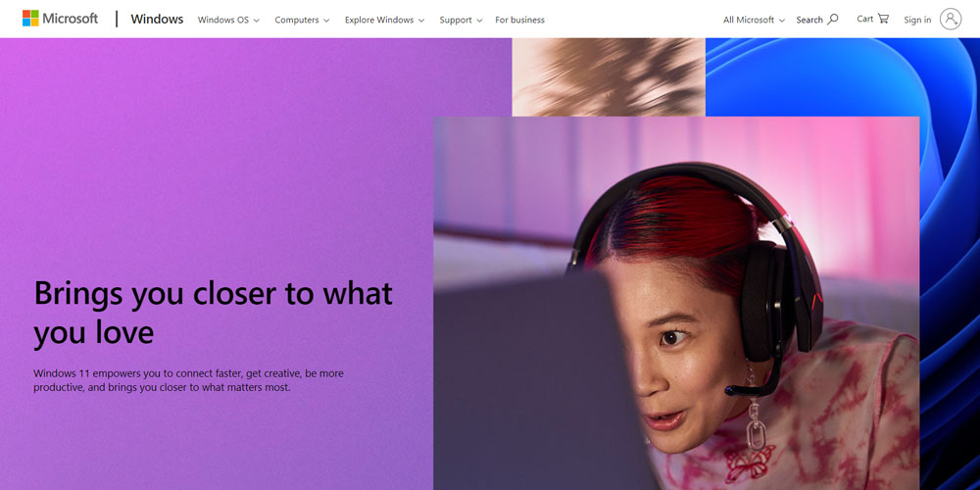Viewport: 980px width, 490px height.
Task: Click the gamer with headset photo
Action: (x=676, y=303)
